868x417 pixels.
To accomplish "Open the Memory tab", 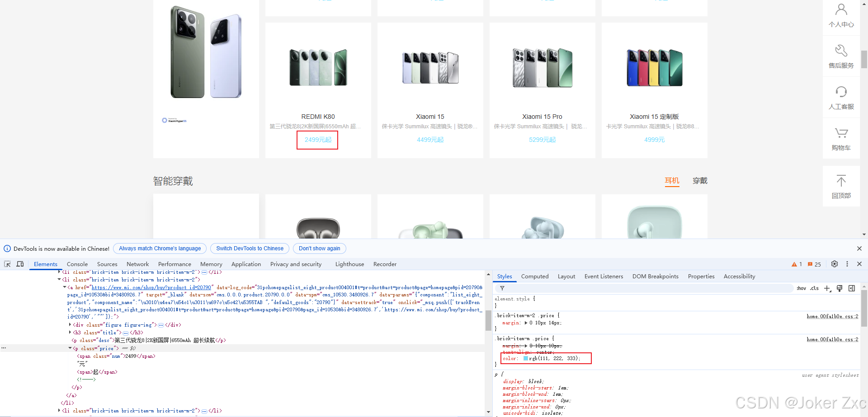I will (211, 264).
